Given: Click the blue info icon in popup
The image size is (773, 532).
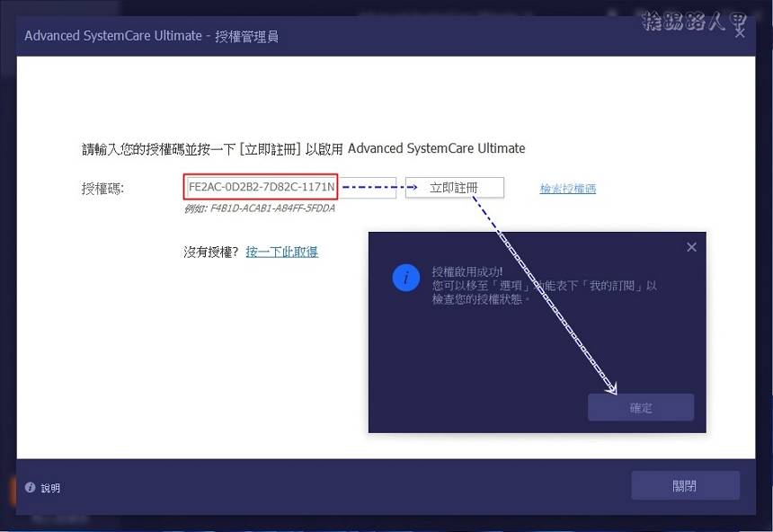Looking at the screenshot, I should (405, 278).
